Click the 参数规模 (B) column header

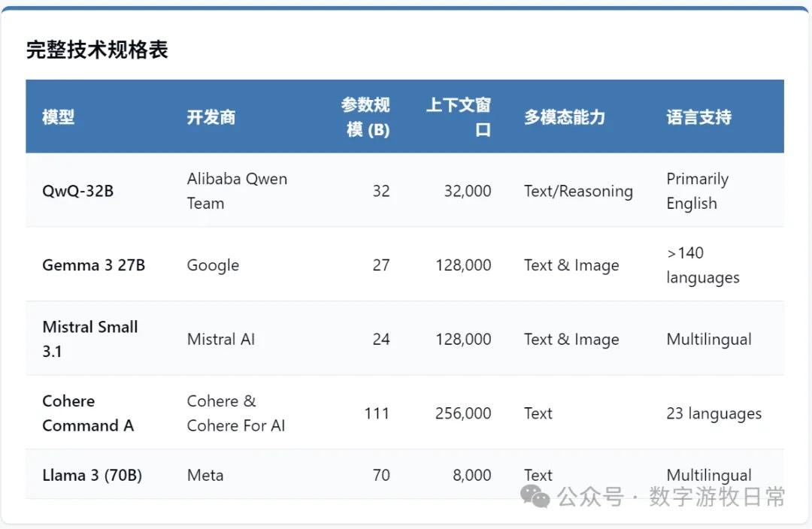click(x=366, y=117)
